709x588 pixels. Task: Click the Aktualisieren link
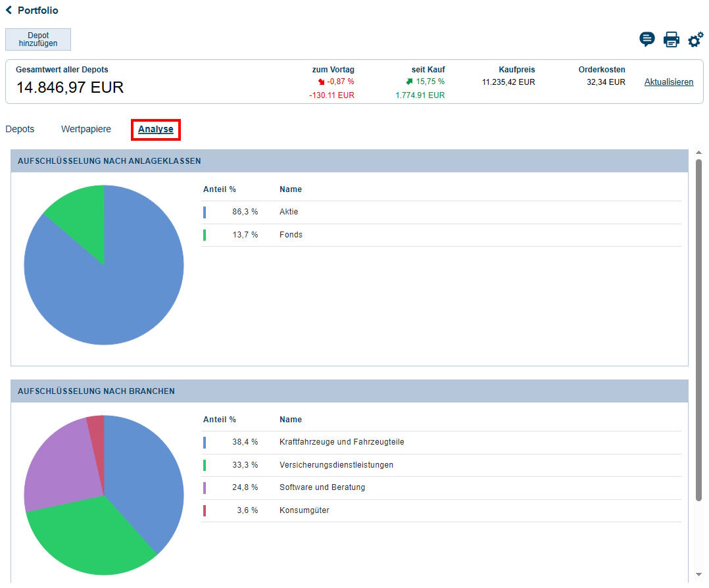[668, 82]
